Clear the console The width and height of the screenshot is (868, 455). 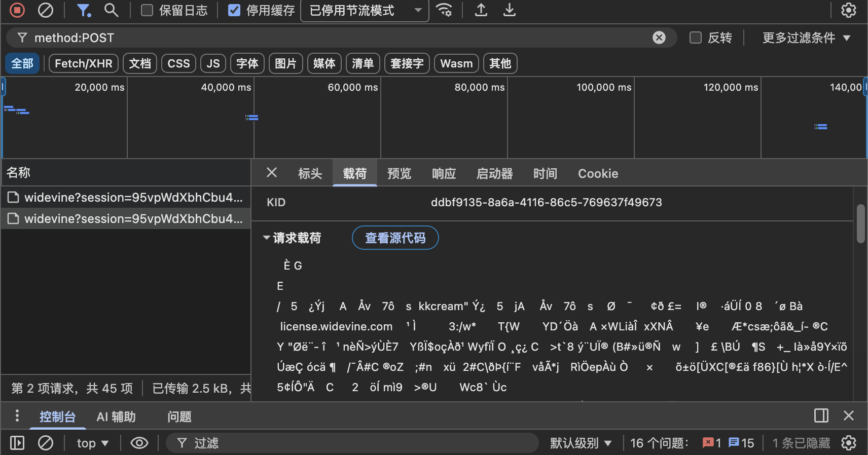click(46, 443)
